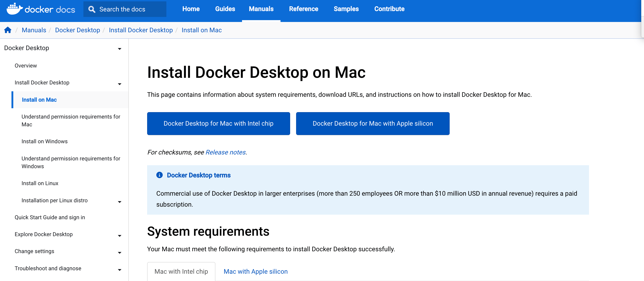Open Understand permission requirements for Windows
Screen dimensions: 644x281
pyautogui.click(x=71, y=162)
